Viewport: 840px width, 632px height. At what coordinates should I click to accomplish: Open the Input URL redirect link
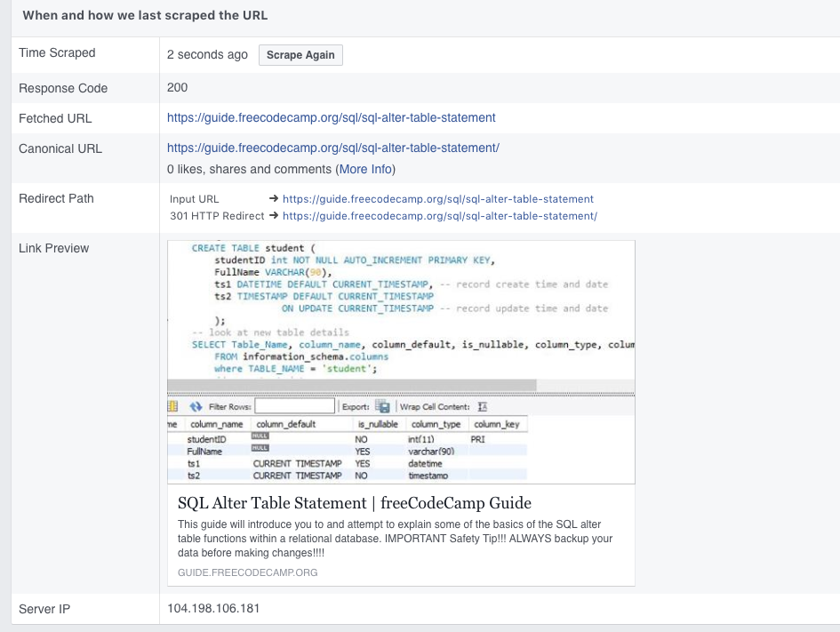click(x=437, y=199)
